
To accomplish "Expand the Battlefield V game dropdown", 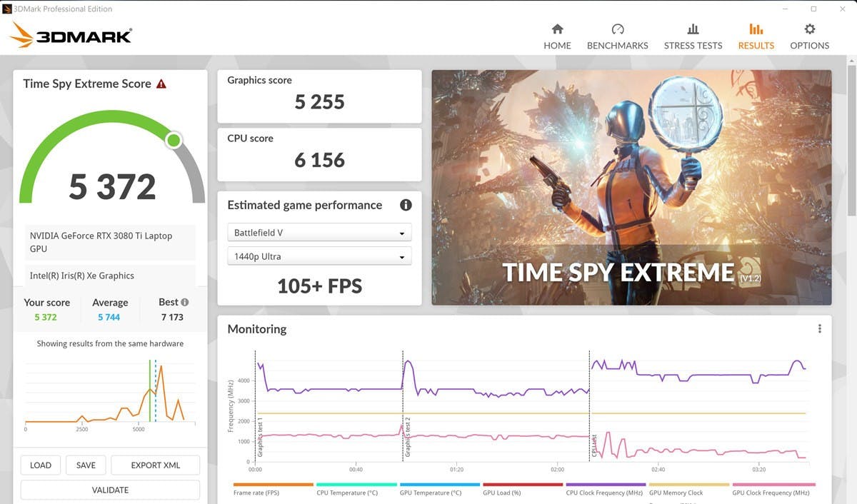I will pos(319,233).
